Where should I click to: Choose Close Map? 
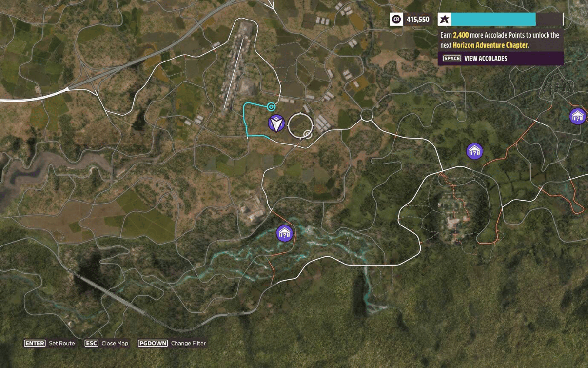coord(115,343)
